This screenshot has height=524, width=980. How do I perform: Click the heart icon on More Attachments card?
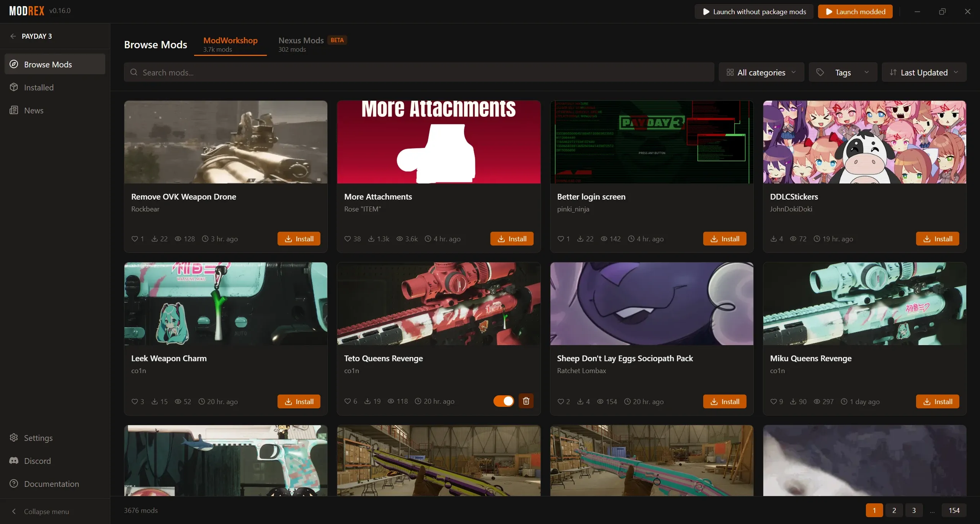347,239
